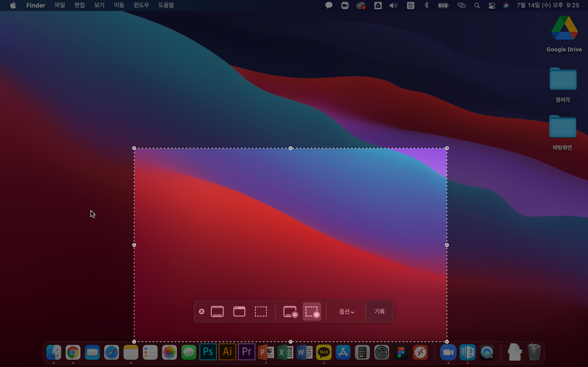Open the 보기 menu
Screen dimensions: 588x367
pyautogui.click(x=99, y=5)
